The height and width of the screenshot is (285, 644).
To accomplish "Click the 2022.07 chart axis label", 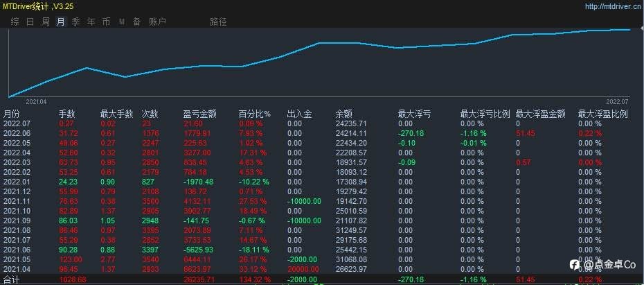I will [x=617, y=101].
